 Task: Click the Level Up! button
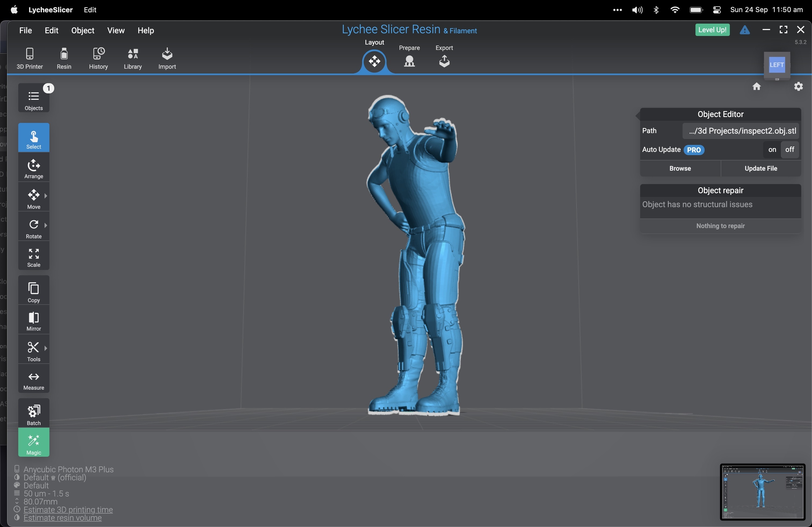[712, 30]
